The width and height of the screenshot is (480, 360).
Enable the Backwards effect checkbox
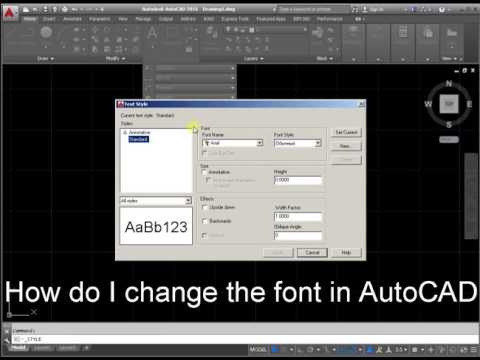pos(205,221)
